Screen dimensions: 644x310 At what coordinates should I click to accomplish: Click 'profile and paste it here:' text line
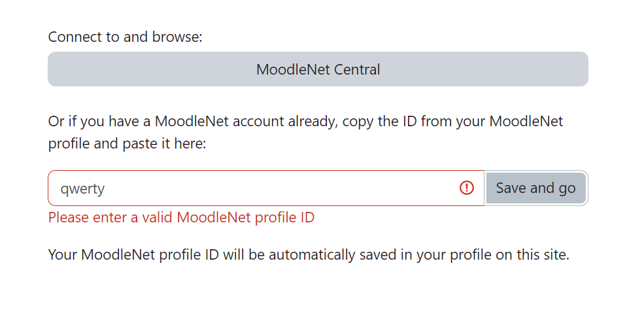[127, 144]
